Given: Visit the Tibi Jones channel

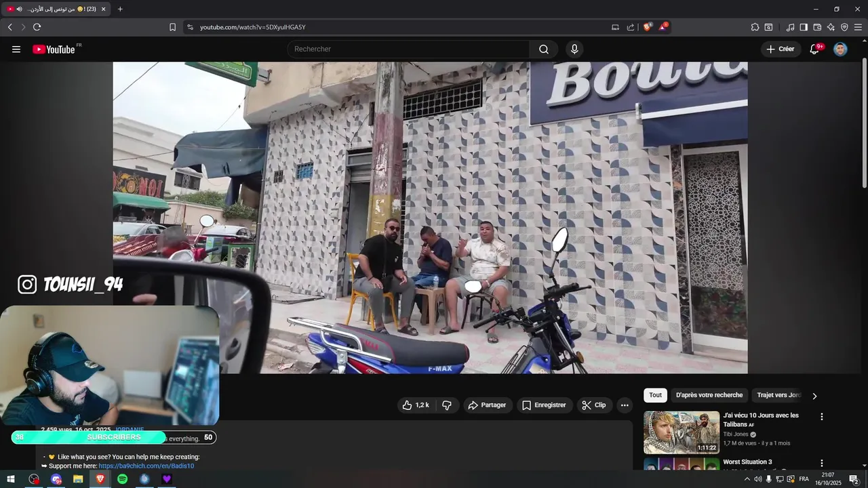Looking at the screenshot, I should tap(736, 434).
